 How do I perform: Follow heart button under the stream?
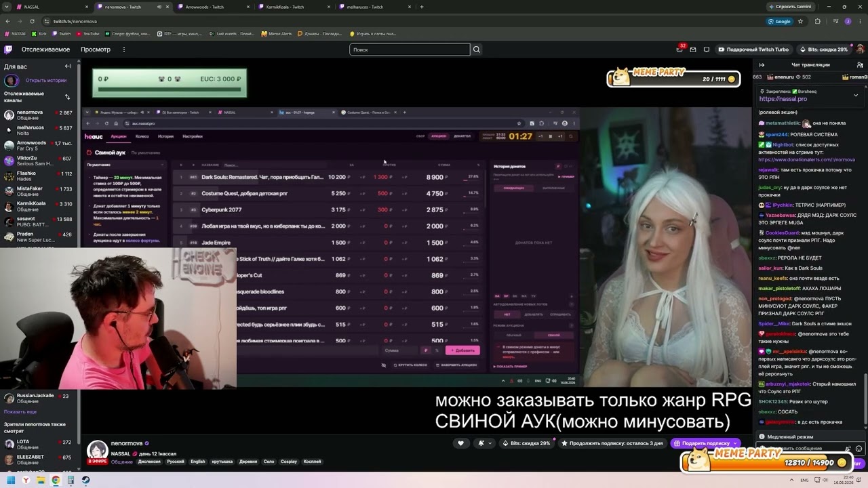[x=460, y=443]
